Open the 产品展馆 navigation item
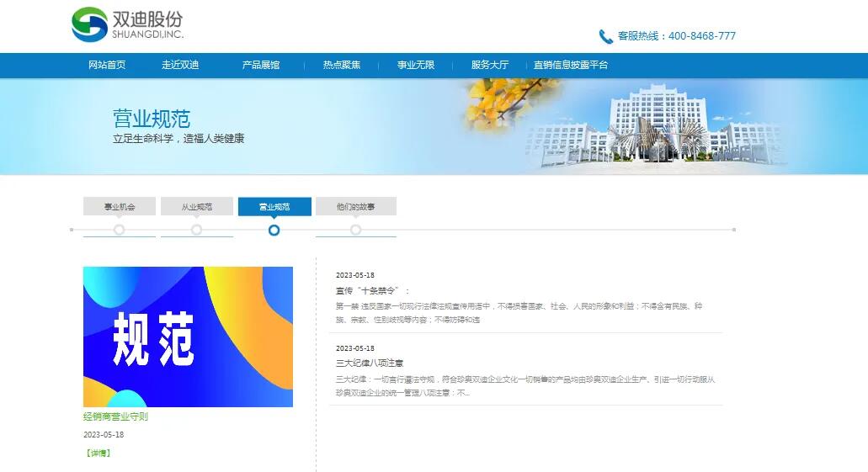This screenshot has width=868, height=472. click(261, 65)
